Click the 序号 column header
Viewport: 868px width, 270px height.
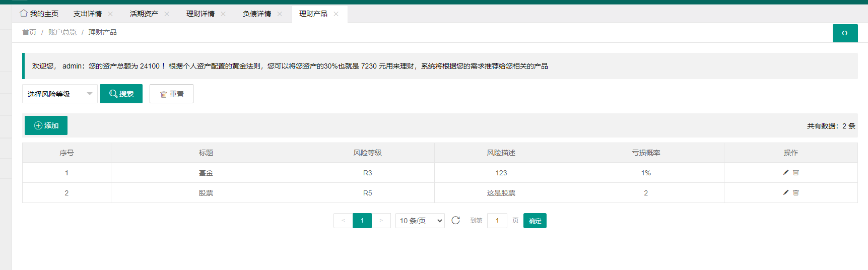pos(66,153)
